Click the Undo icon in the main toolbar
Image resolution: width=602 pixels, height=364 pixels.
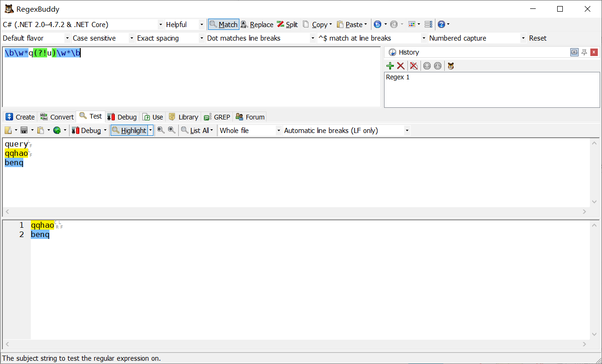(378, 24)
